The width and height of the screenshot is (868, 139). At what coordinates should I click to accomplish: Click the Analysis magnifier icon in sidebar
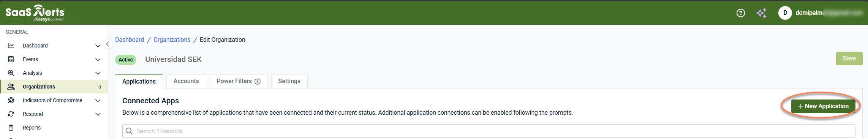pyautogui.click(x=11, y=73)
